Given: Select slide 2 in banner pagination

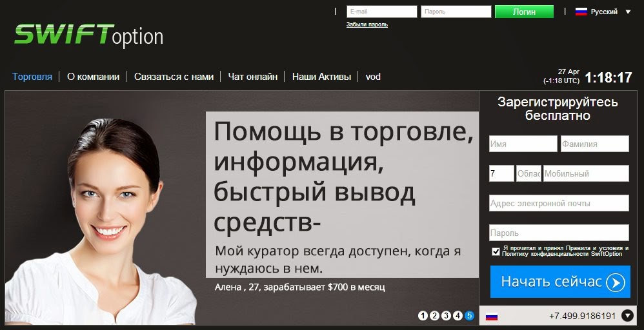Looking at the screenshot, I should (x=434, y=316).
